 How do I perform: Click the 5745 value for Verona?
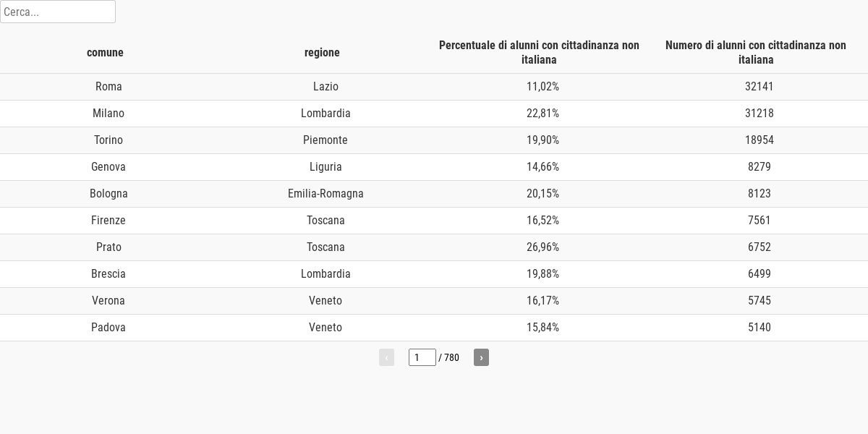(x=759, y=301)
